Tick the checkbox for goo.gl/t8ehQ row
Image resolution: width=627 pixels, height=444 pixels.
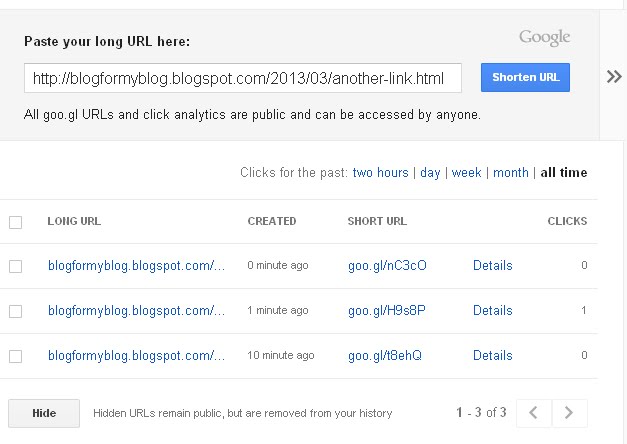pyautogui.click(x=15, y=356)
